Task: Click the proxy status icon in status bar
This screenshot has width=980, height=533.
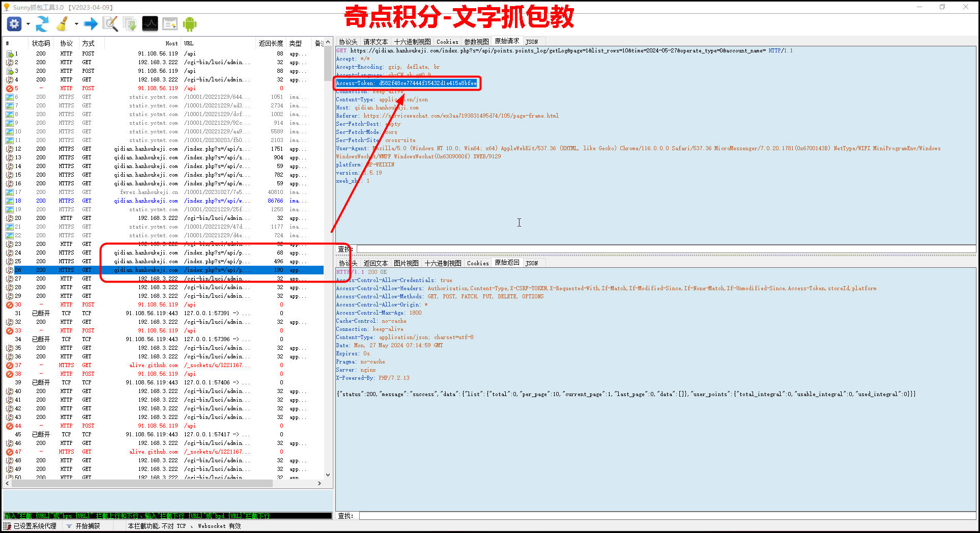Action: [x=7, y=526]
